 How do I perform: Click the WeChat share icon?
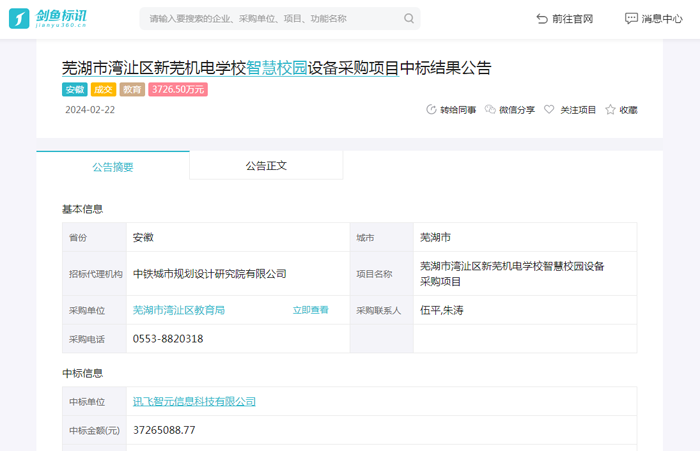[x=490, y=109]
